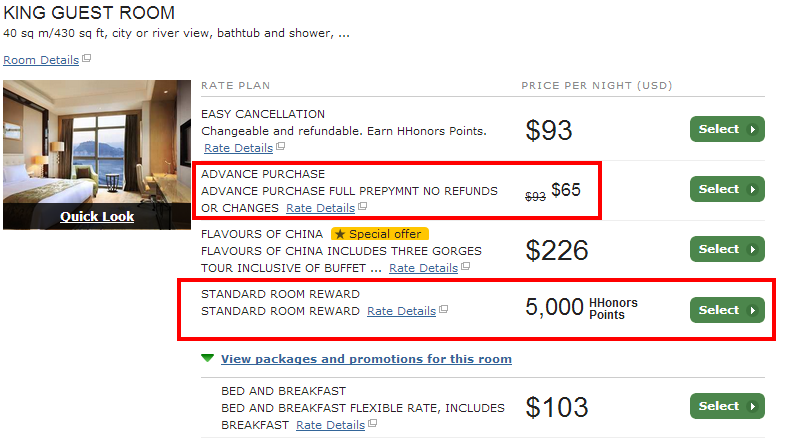Screen dimensions: 787x446
Task: Open View packages and promotions for this room
Action: coord(366,359)
